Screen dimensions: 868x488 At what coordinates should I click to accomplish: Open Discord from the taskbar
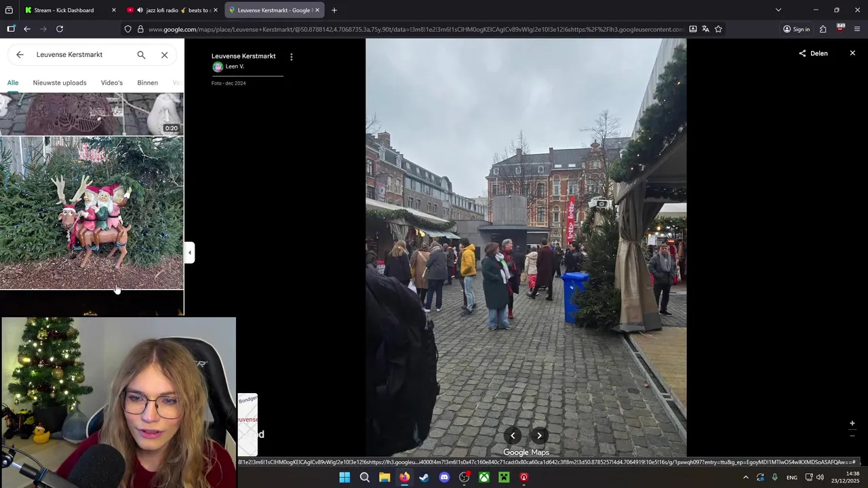(444, 477)
